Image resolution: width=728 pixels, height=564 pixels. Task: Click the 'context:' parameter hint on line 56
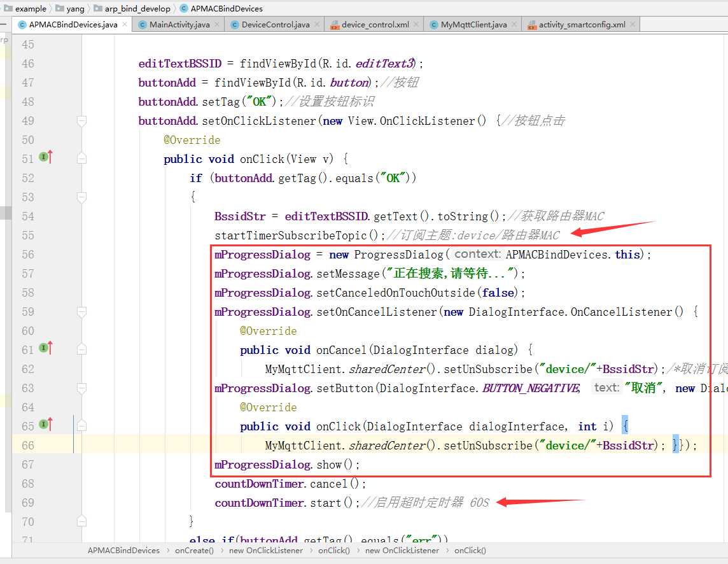[478, 254]
